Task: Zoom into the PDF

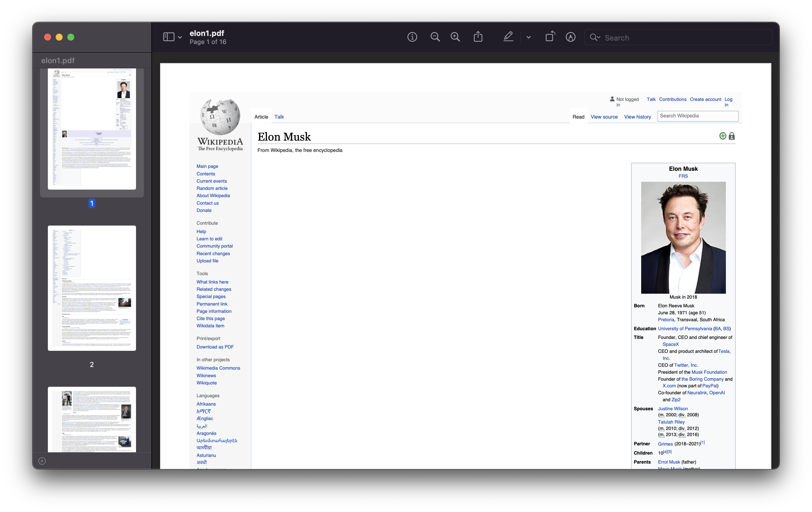Action: [455, 37]
